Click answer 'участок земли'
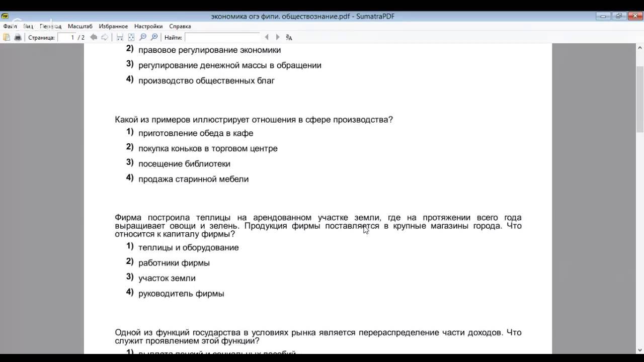This screenshot has height=362, width=644. [167, 278]
